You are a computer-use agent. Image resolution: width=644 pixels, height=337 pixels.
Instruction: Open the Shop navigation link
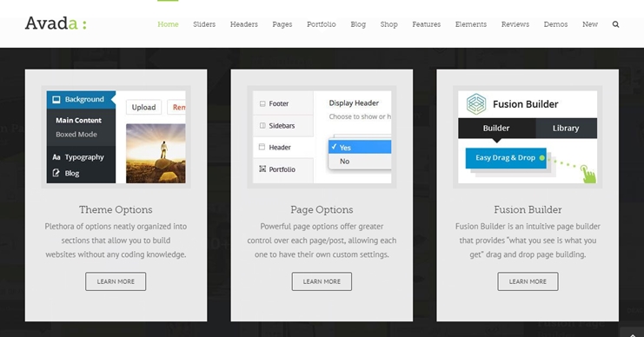pos(388,24)
